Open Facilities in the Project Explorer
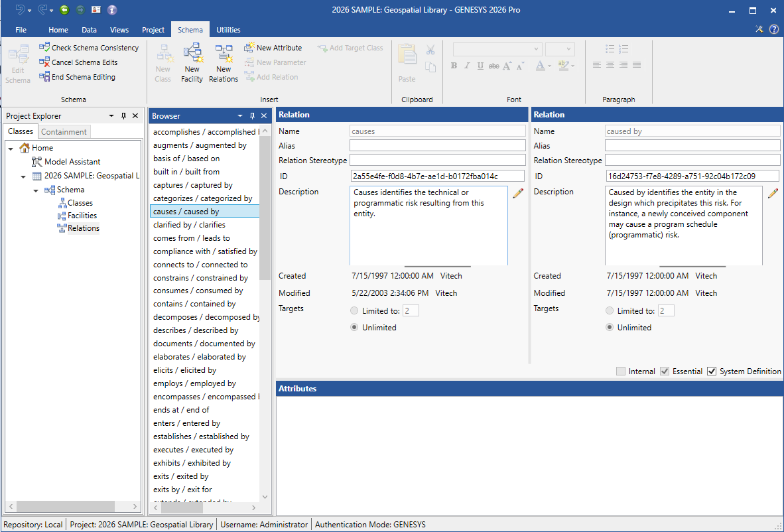784x532 pixels. [82, 216]
